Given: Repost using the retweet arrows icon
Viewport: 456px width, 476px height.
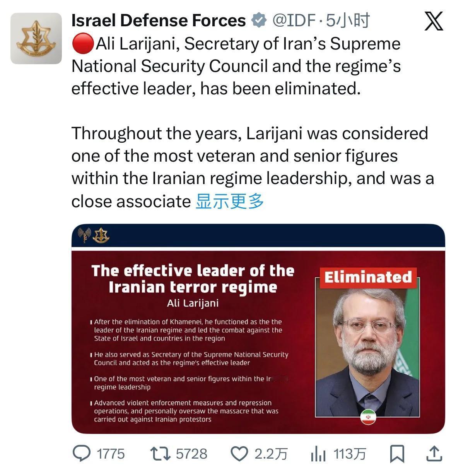Looking at the screenshot, I should [x=161, y=453].
